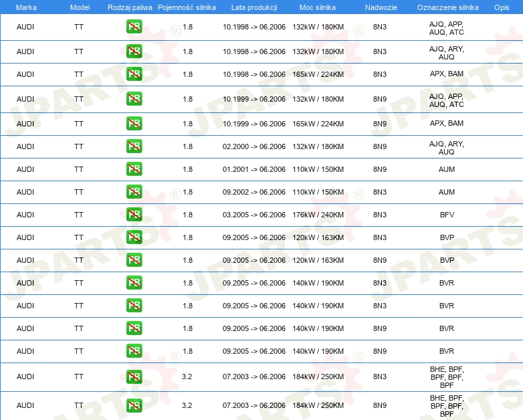523x420 pixels.
Task: Click APX, BAM code in the 10.1999 row
Action: (447, 123)
